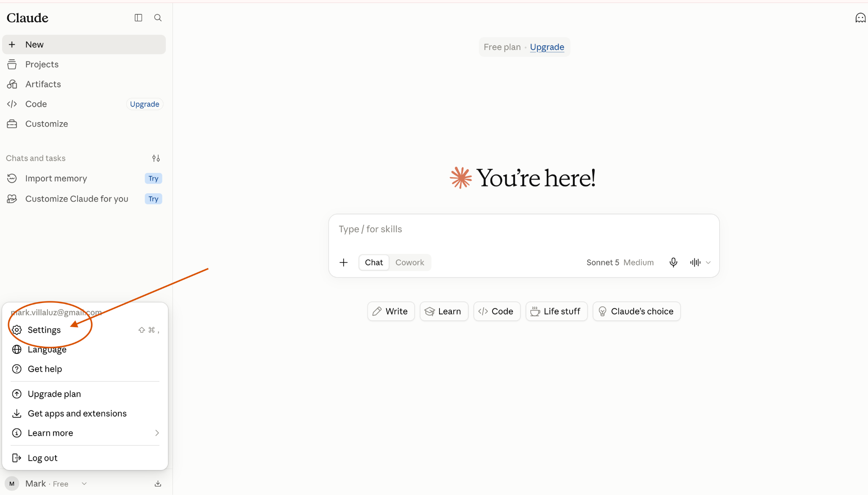The height and width of the screenshot is (495, 868).
Task: Expand the Learn more submenu
Action: point(85,433)
